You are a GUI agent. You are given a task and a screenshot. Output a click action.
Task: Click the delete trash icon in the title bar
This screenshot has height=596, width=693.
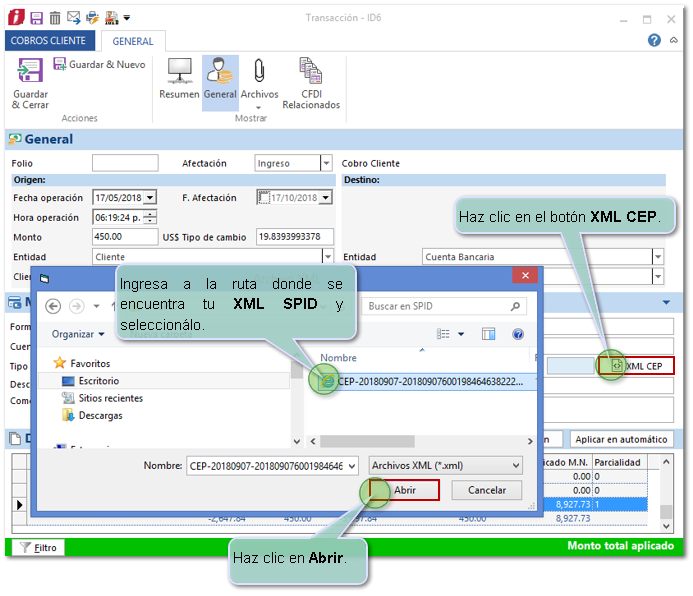pyautogui.click(x=55, y=18)
